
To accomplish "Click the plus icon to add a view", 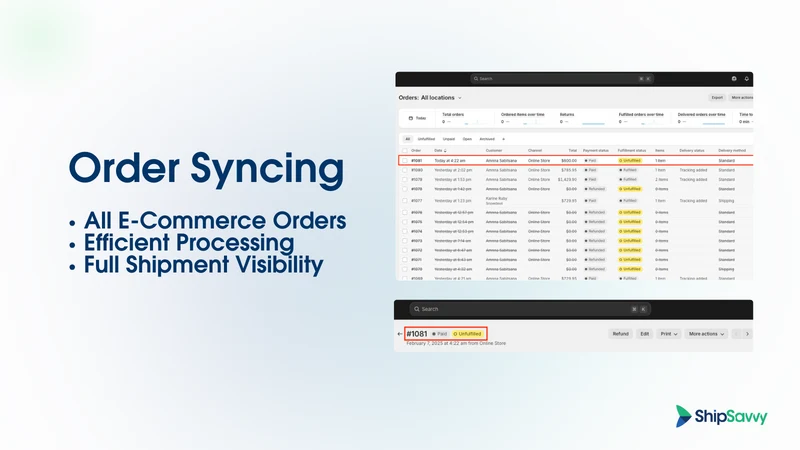I will (x=503, y=139).
